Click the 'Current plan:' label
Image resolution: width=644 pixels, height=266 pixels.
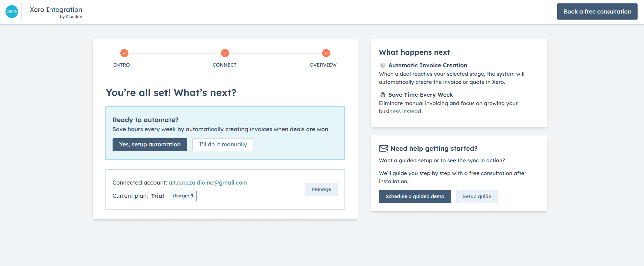[130, 196]
